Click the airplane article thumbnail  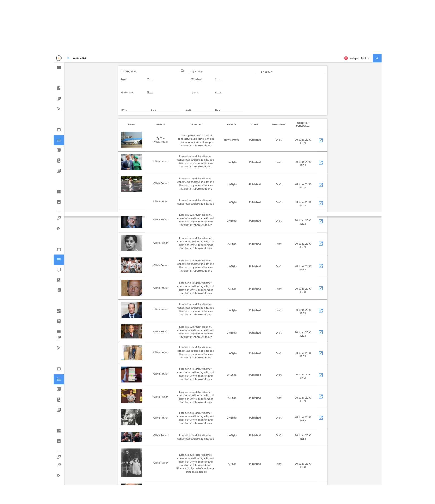pos(131,140)
